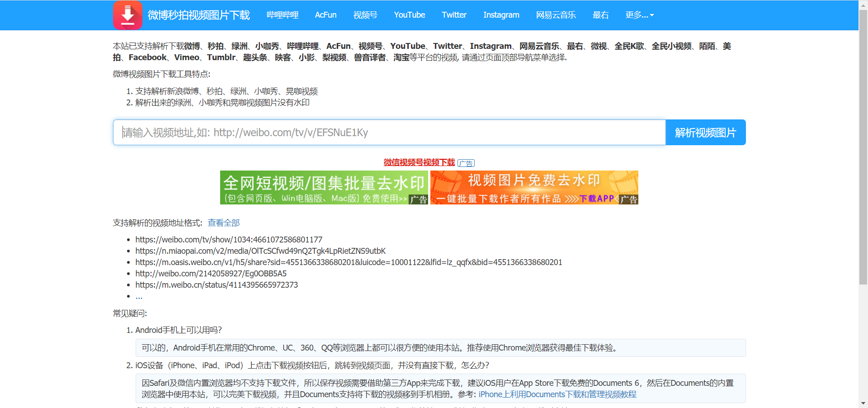Open iPhone上利用Documents下载和管理视频教程 link

tap(557, 394)
